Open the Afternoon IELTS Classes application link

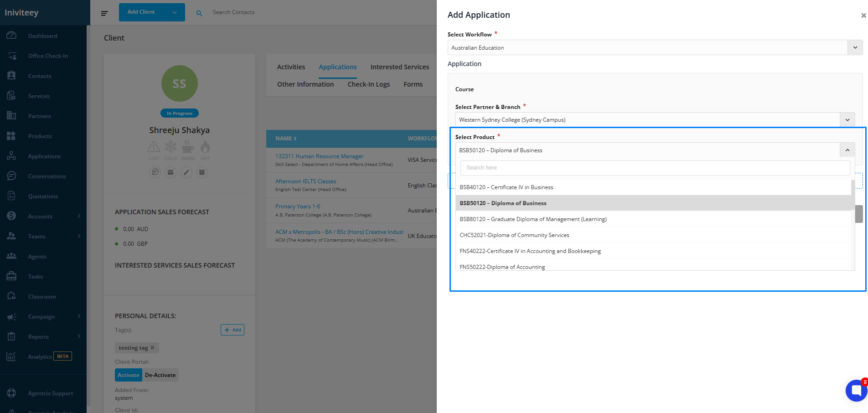pyautogui.click(x=305, y=181)
